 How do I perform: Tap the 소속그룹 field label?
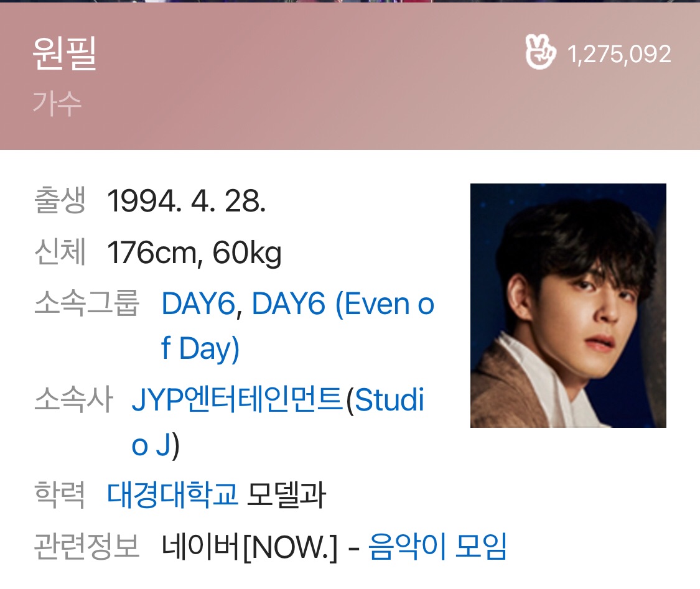click(x=87, y=303)
